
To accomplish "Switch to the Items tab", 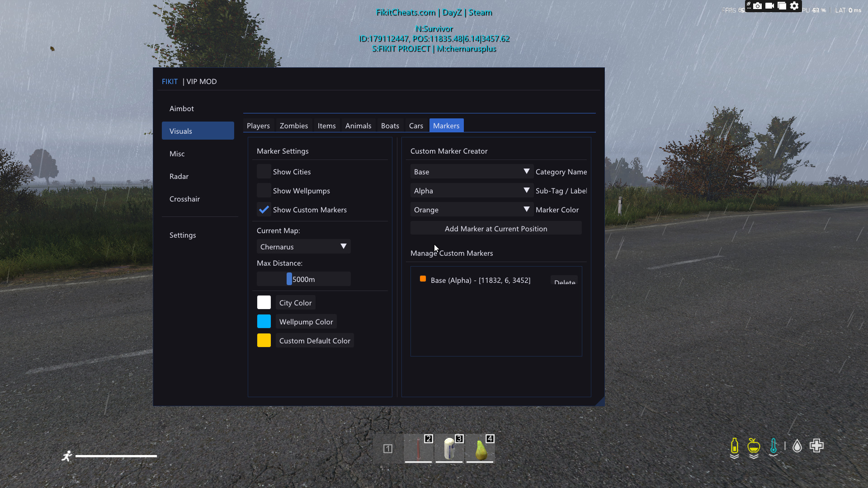I will pos(326,126).
